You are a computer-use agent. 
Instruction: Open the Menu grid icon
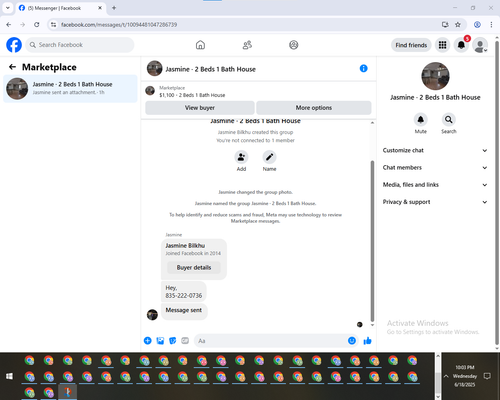coord(442,45)
